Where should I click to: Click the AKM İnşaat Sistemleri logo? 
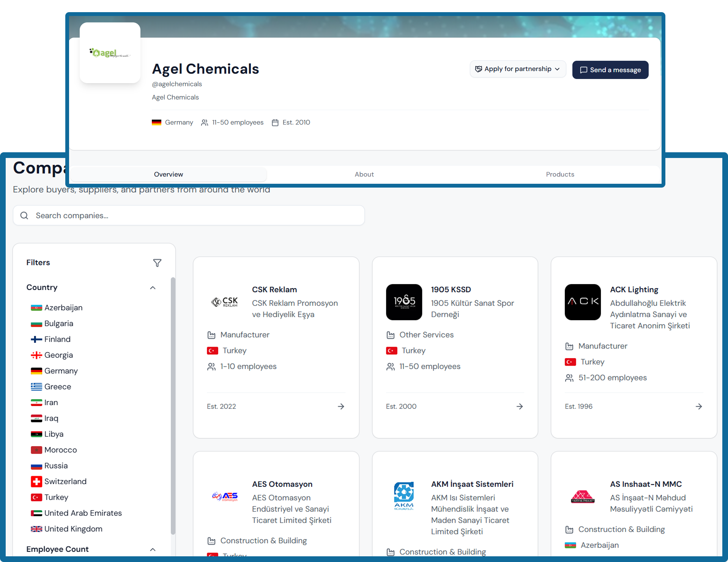pyautogui.click(x=404, y=496)
